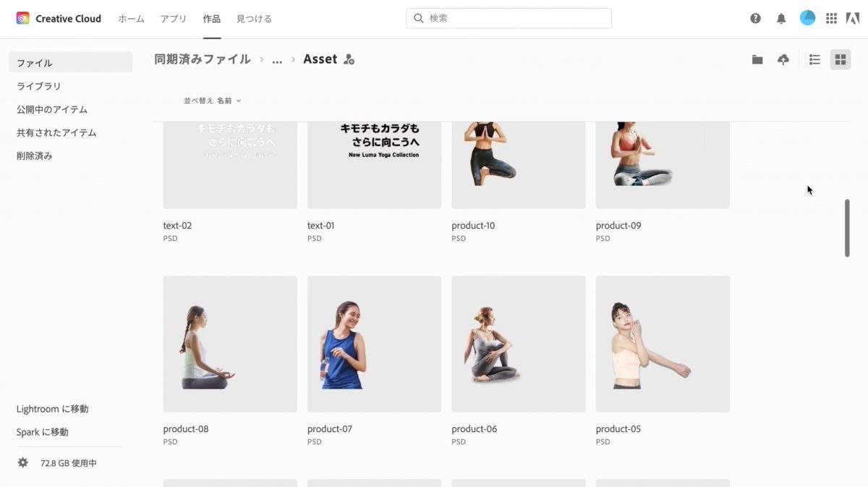
Task: Open the product-07 thumbnail
Action: click(x=374, y=344)
